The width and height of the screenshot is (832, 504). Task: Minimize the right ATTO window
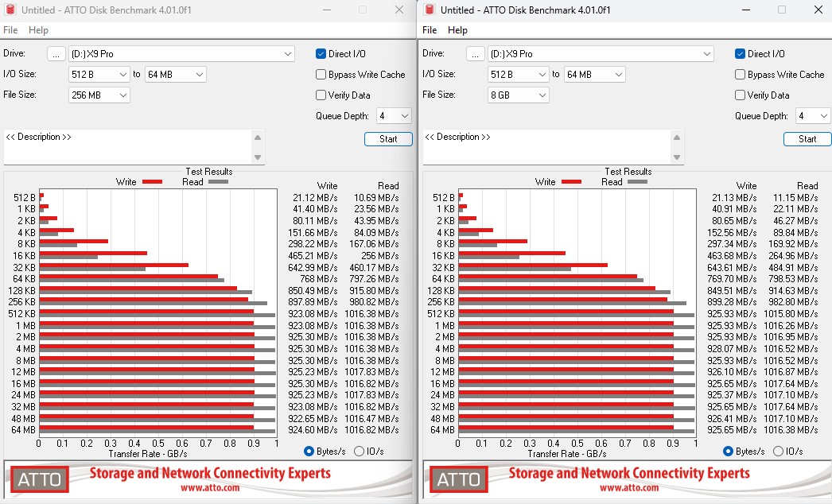(746, 10)
